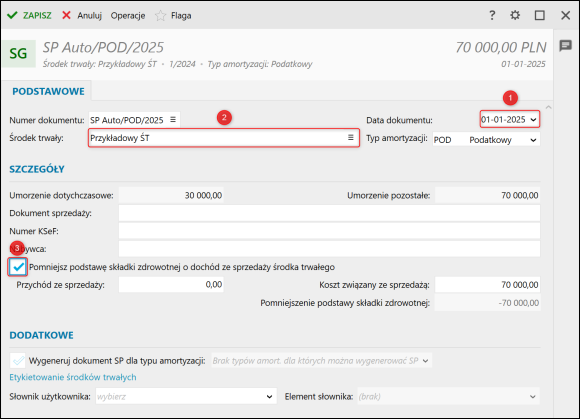
Task: Uncheck Pomniejsz podstawę składki zdrowotnej checkbox
Action: point(18,267)
